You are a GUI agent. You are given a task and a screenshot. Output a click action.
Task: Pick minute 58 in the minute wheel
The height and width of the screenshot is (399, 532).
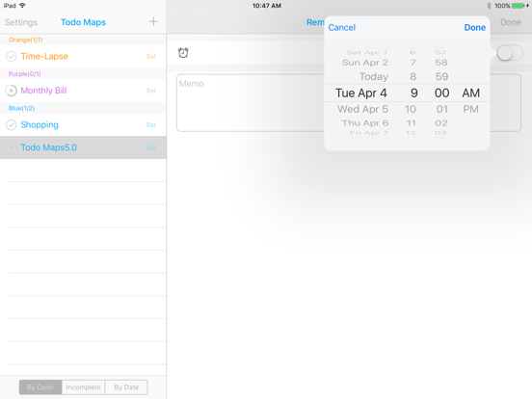click(441, 63)
